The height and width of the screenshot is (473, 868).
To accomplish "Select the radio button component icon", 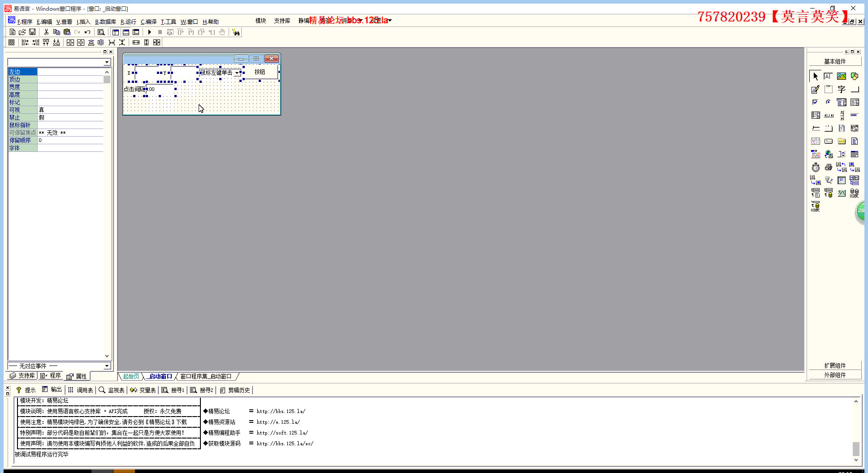I will coord(828,102).
